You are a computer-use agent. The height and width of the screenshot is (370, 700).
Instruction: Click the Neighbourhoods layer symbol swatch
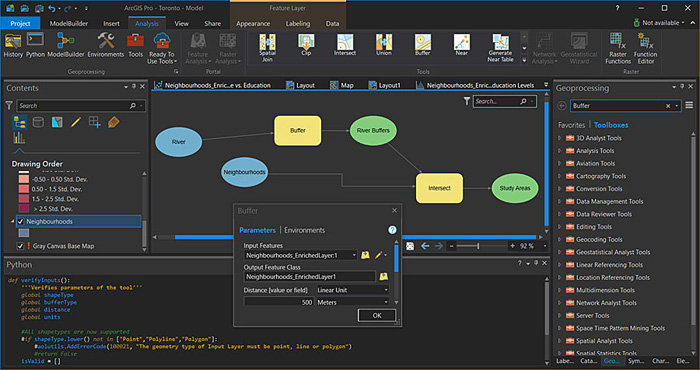coord(24,233)
